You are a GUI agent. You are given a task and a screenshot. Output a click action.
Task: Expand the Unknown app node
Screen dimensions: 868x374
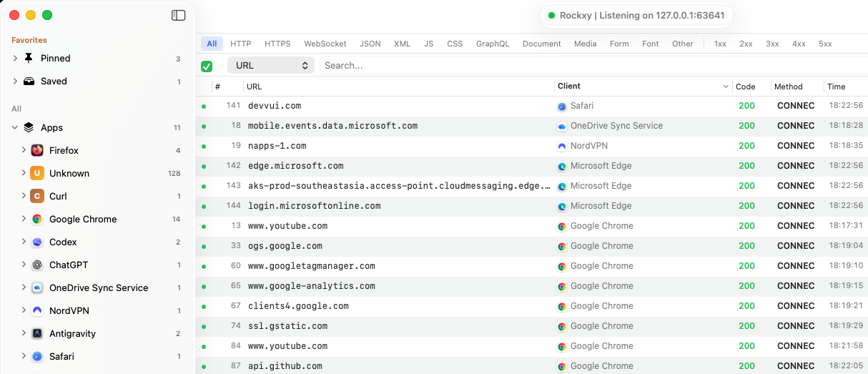coord(24,173)
